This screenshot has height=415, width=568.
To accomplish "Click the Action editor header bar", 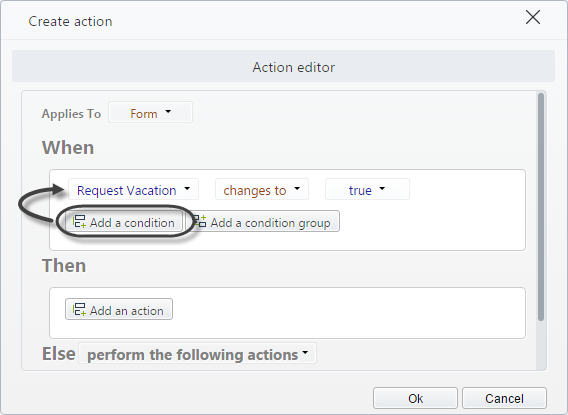I will 283,66.
